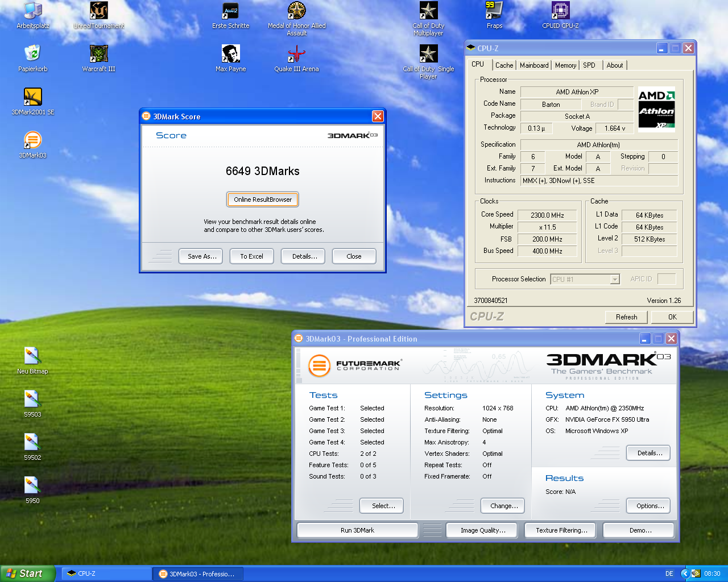Image resolution: width=728 pixels, height=582 pixels.
Task: Select the UnrealTournament desktop shortcut
Action: click(99, 15)
